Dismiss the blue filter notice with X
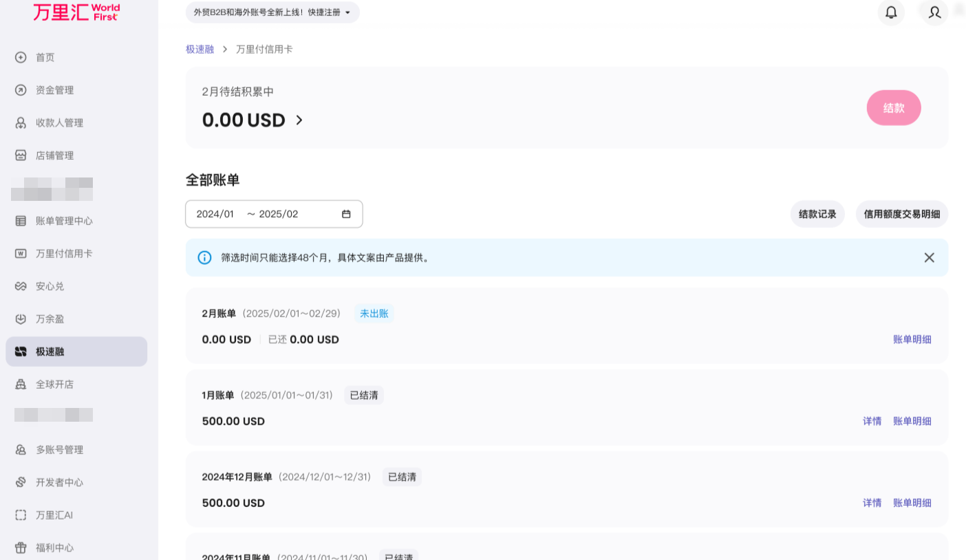Image resolution: width=966 pixels, height=560 pixels. pyautogui.click(x=929, y=257)
